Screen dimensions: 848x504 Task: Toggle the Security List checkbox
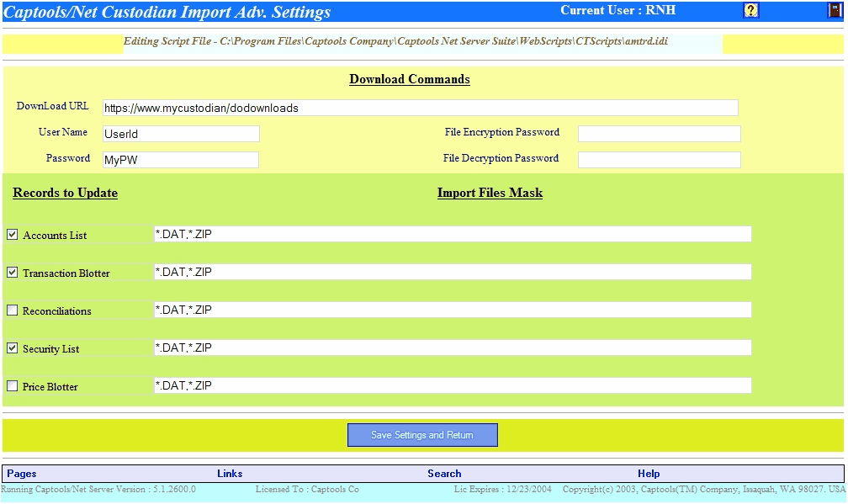point(13,348)
